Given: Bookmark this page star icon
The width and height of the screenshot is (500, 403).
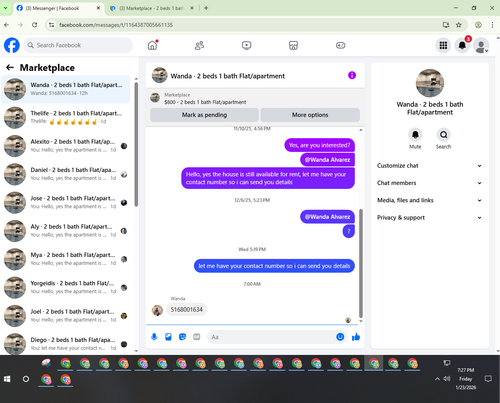Looking at the screenshot, I should [x=459, y=25].
